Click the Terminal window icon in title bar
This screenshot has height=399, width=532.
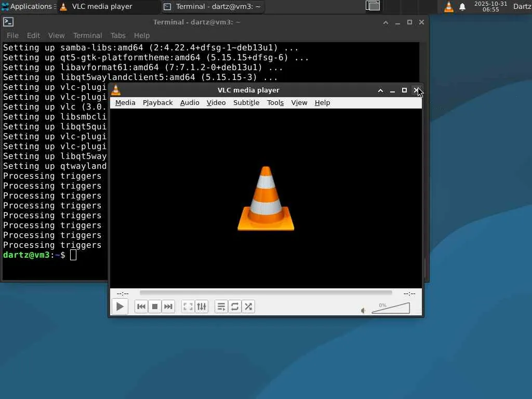(x=8, y=22)
